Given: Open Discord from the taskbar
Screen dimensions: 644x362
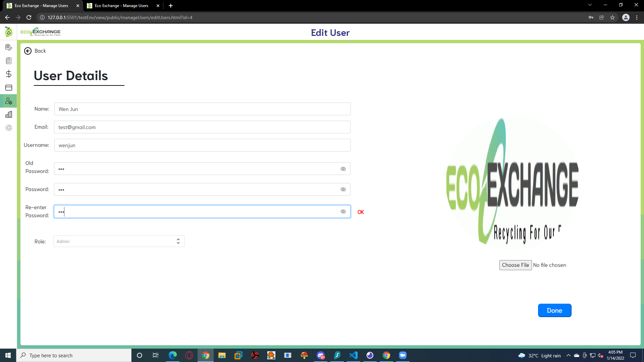Looking at the screenshot, I should pyautogui.click(x=321, y=355).
